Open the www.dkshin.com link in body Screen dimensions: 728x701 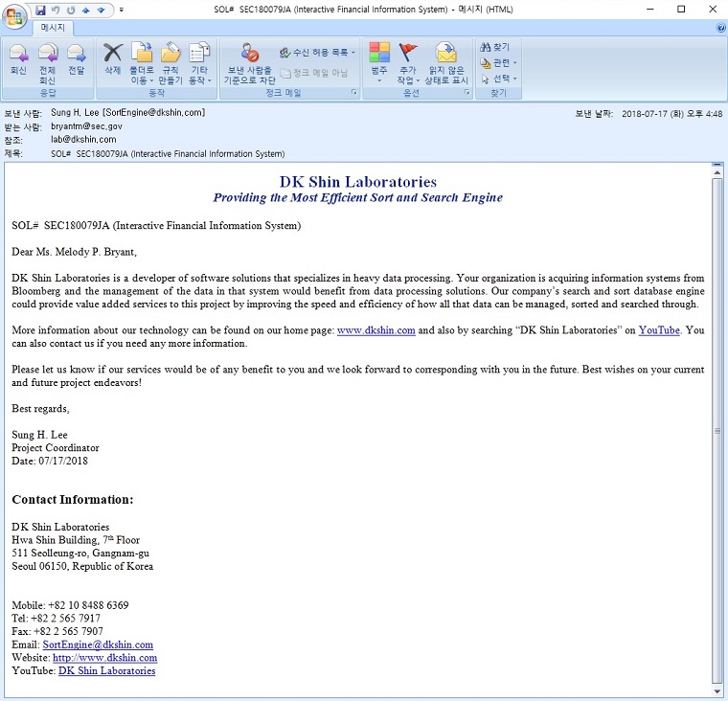375,330
